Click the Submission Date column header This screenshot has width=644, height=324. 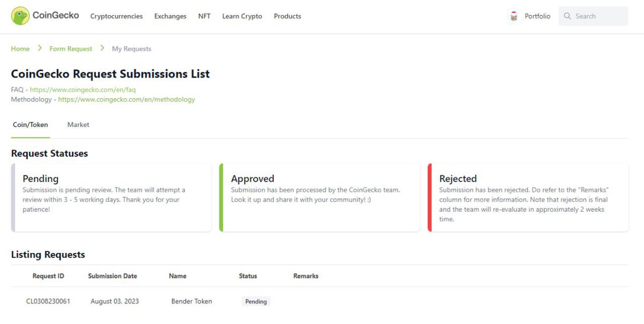[113, 276]
